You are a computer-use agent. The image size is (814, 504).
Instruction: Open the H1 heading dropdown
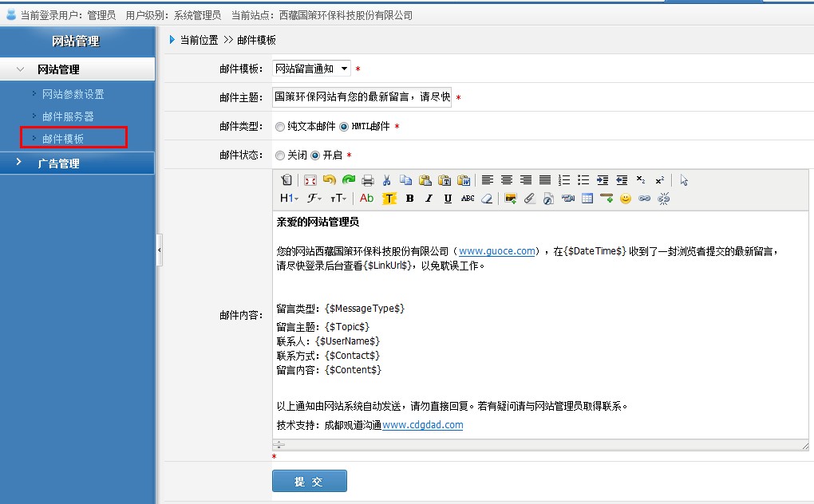coord(289,199)
